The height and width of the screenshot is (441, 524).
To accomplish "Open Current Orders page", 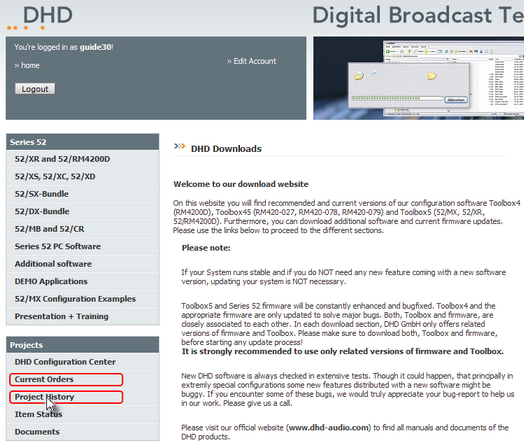I will pyautogui.click(x=83, y=379).
